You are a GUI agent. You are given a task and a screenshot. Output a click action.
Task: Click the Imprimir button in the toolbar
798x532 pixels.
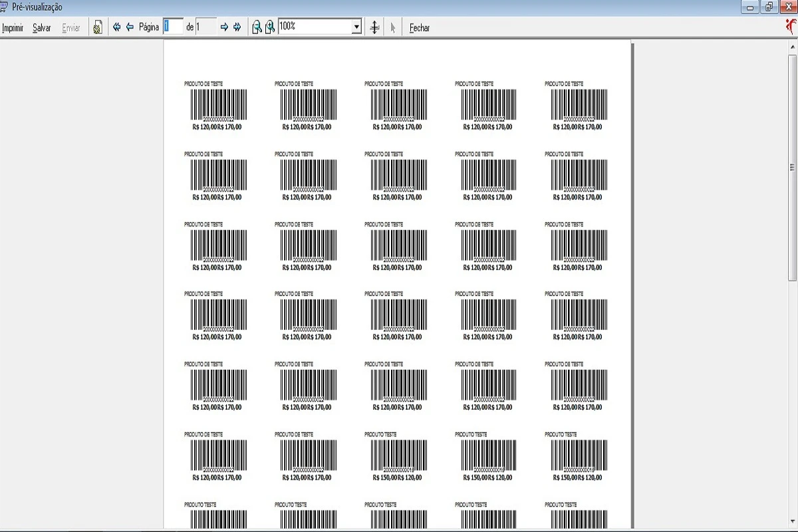[13, 28]
